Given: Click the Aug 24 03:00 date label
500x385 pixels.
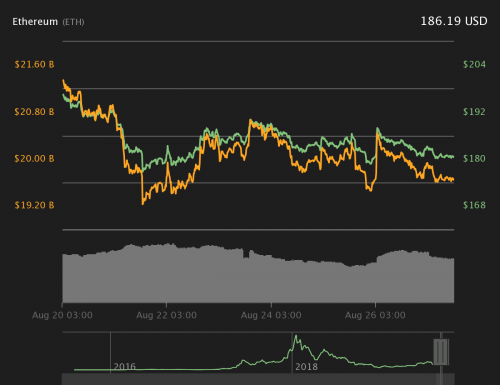Looking at the screenshot, I should (271, 315).
